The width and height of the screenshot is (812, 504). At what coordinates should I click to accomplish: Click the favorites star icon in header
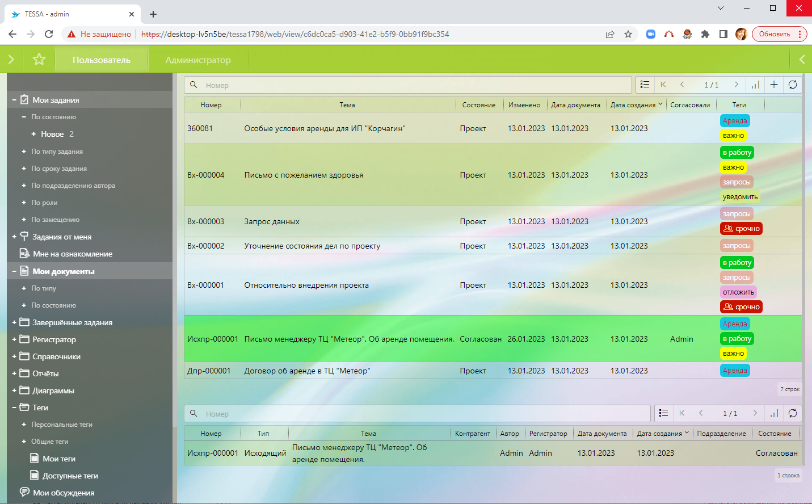point(39,59)
